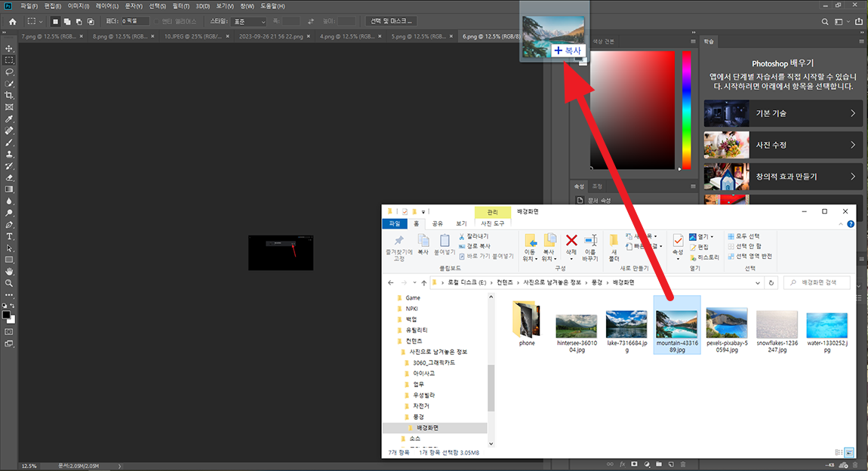
Task: Click the Photoshop Home icon
Action: tap(12, 22)
